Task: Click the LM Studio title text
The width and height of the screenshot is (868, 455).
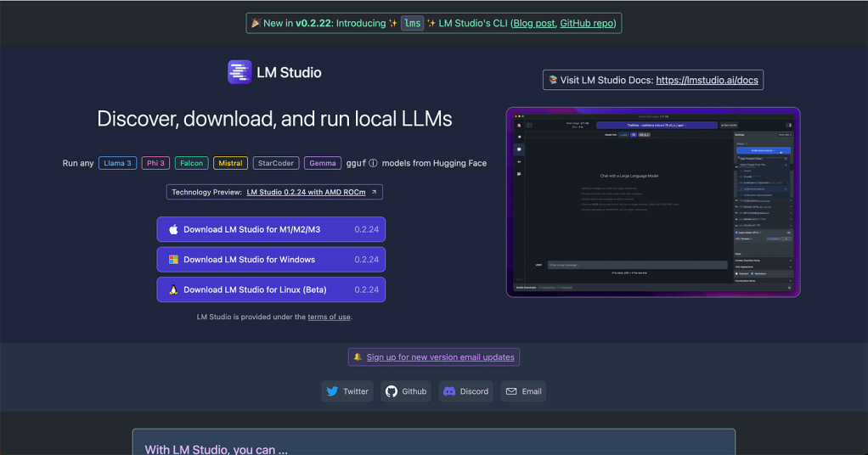Action: (289, 72)
